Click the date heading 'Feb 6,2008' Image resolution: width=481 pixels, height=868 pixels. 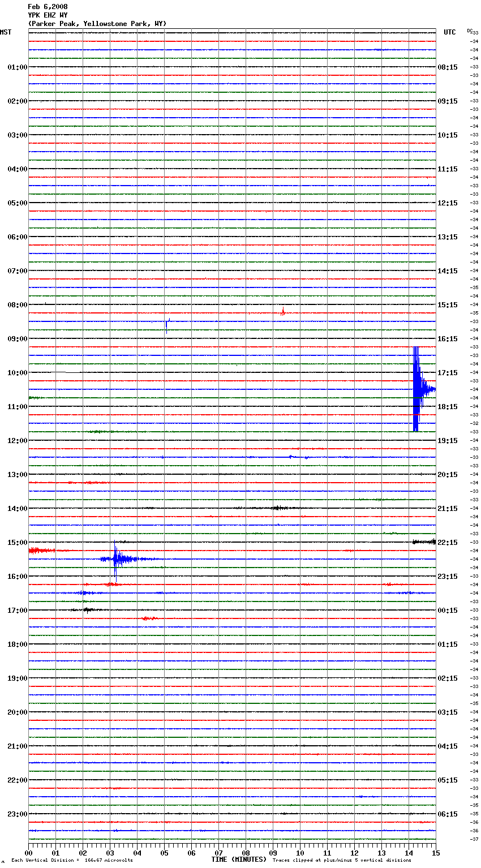tap(48, 7)
